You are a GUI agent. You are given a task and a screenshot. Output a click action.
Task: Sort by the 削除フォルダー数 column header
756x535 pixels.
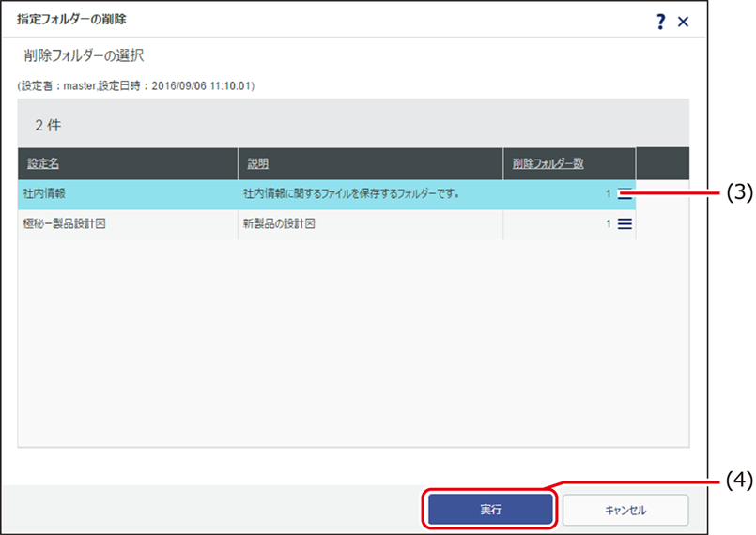548,163
